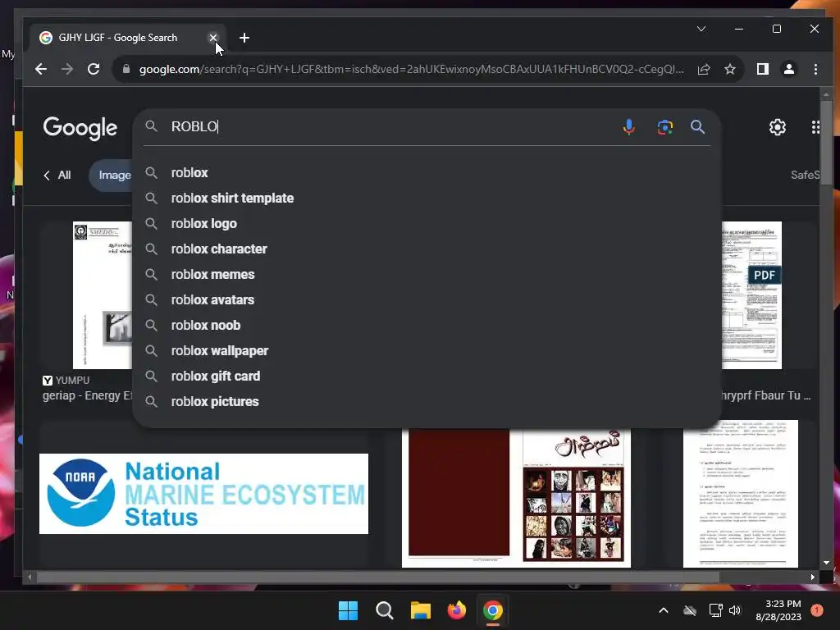
Task: Go back to the previous page
Action: pos(41,69)
